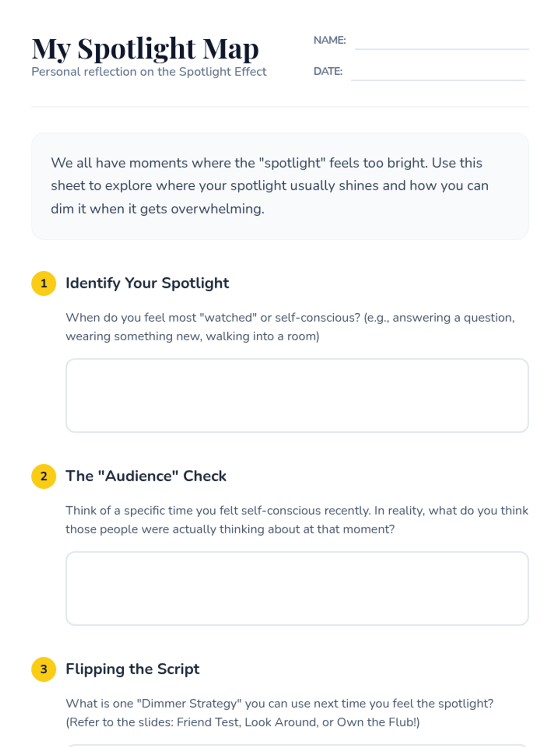Screen dimensions: 560x747
Task: Select the "Identify Your Spotlight" heading
Action: tap(147, 283)
